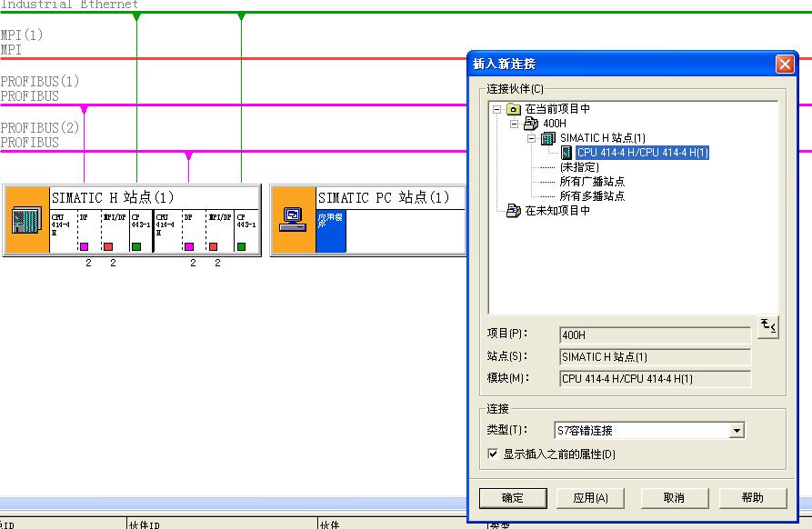Click the 模块(M) field

click(x=655, y=378)
